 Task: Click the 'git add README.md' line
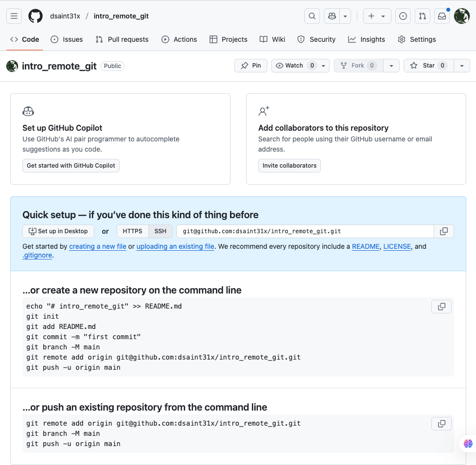pyautogui.click(x=61, y=327)
